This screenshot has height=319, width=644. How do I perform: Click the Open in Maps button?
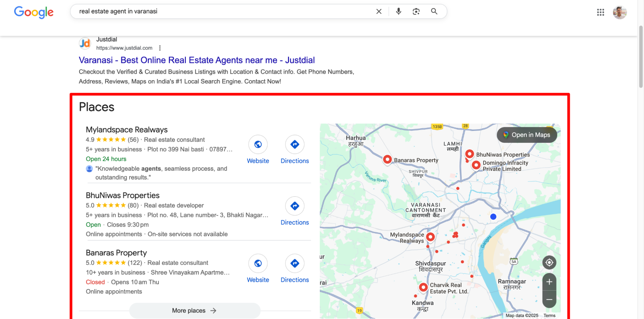pyautogui.click(x=527, y=135)
